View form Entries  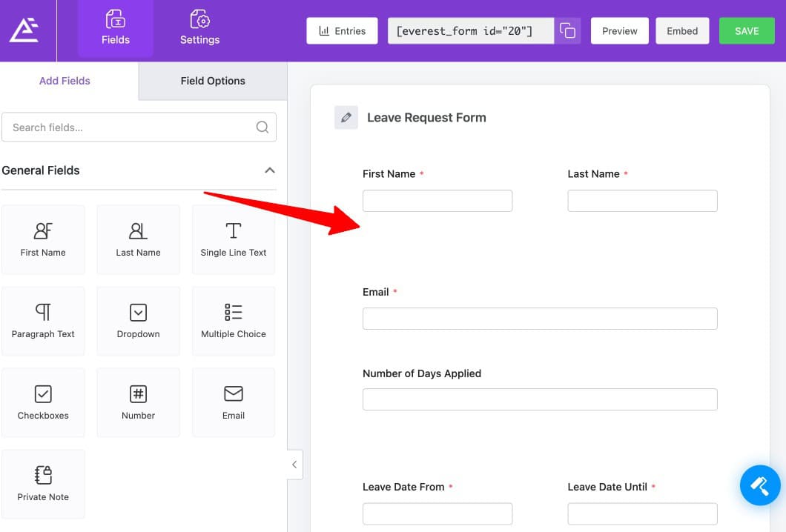coord(342,31)
